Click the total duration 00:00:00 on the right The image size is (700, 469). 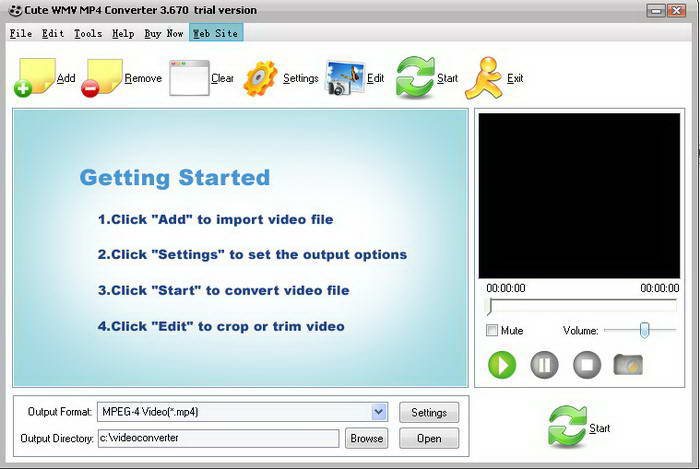pos(659,288)
